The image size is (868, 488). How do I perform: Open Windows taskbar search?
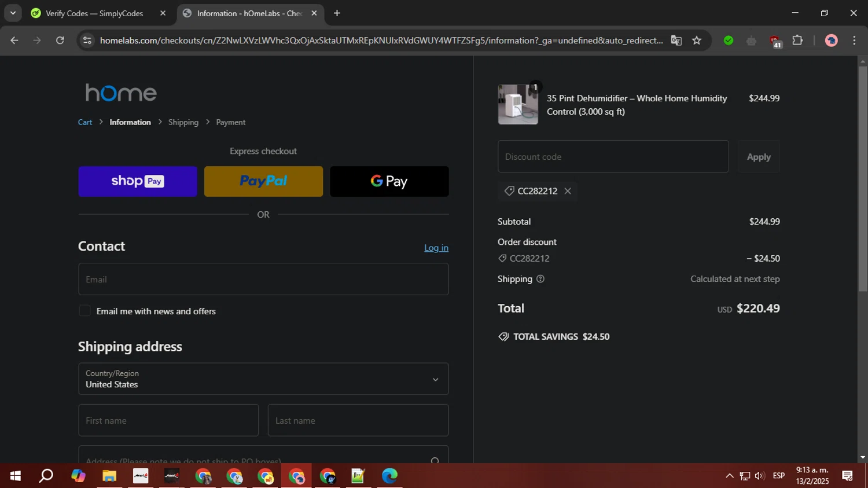(46, 476)
